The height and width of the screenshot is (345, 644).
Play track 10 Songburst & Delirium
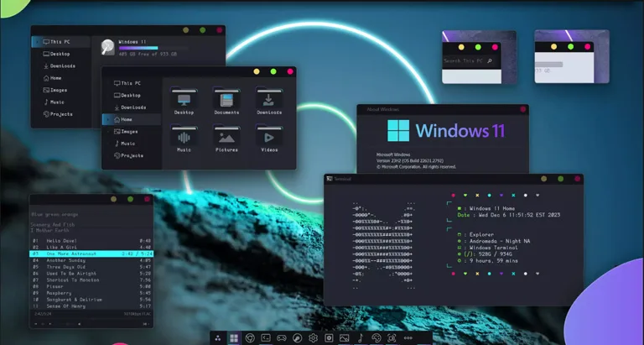pos(91,300)
